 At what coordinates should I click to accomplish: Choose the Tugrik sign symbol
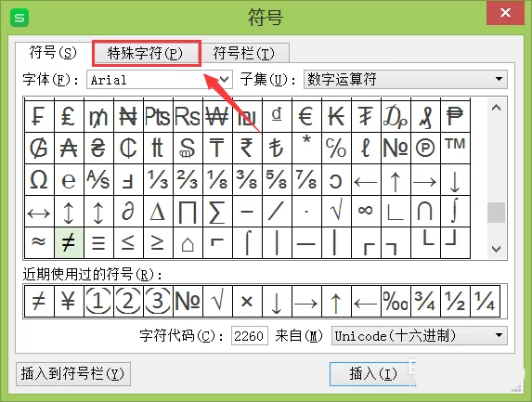click(x=366, y=116)
